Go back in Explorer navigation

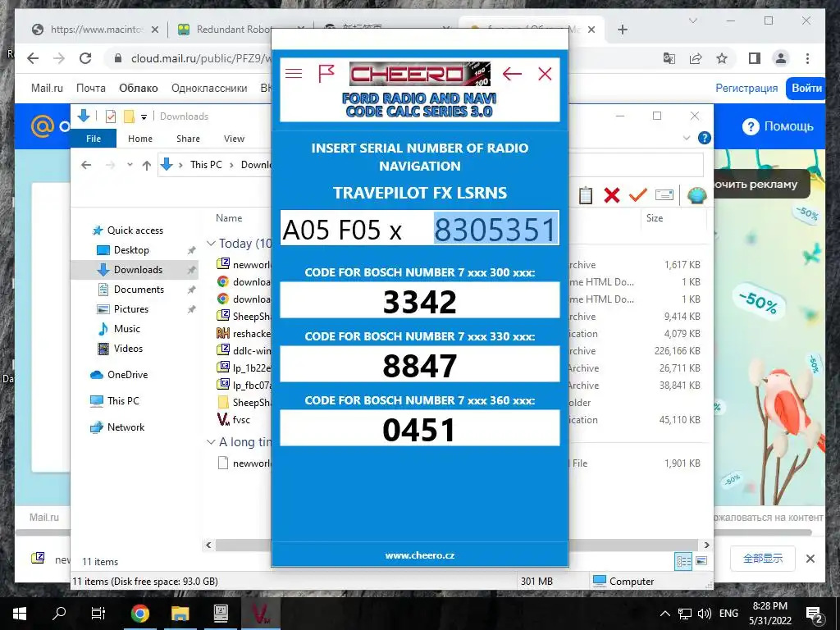(x=86, y=165)
